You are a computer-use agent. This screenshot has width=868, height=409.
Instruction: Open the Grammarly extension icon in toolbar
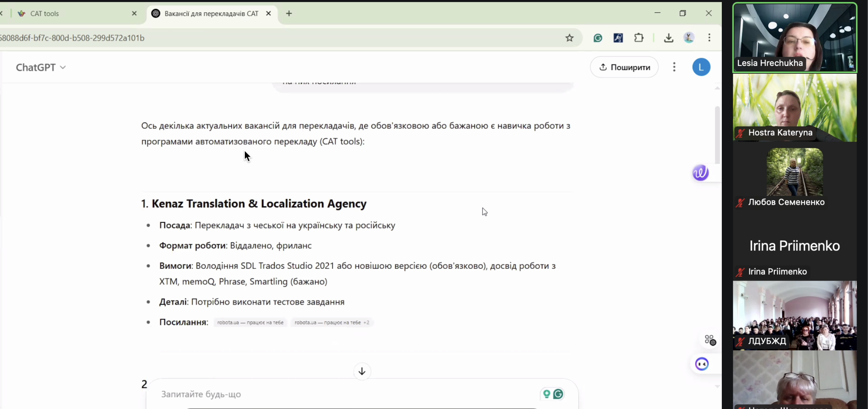pyautogui.click(x=598, y=38)
